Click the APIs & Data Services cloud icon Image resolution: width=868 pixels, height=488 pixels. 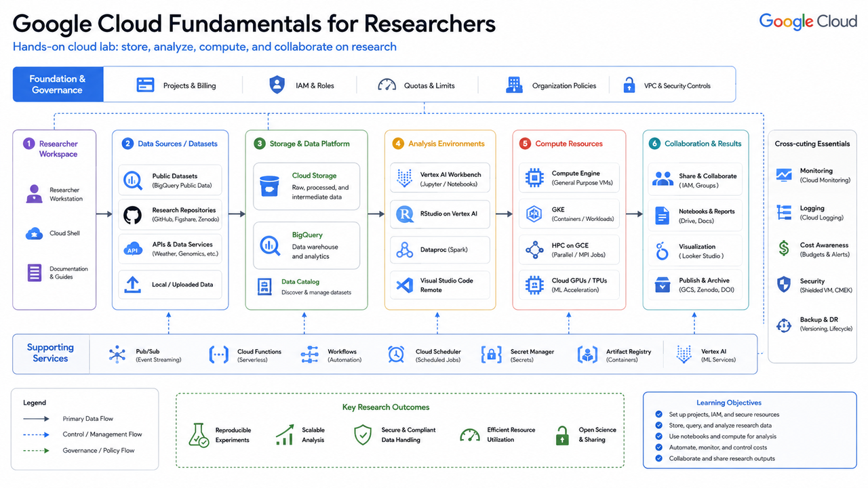pos(133,249)
